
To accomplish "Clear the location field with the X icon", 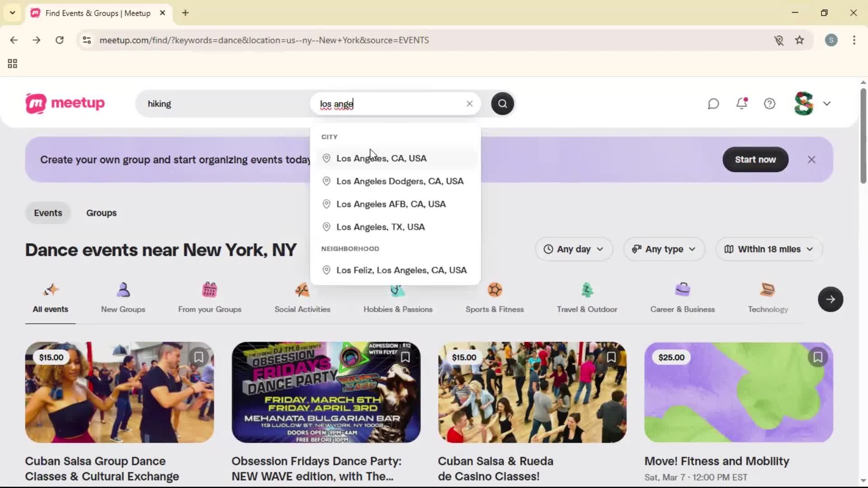I will [x=469, y=103].
